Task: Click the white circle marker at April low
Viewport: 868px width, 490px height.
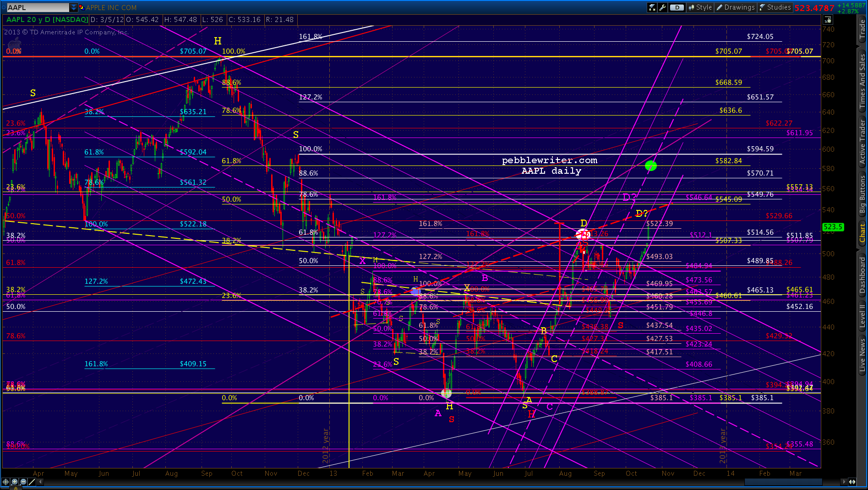Action: [446, 393]
